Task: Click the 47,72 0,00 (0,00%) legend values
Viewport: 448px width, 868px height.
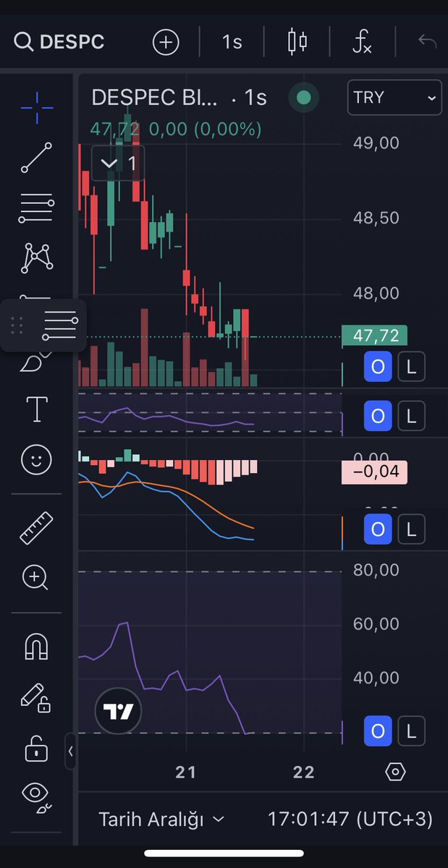Action: point(176,129)
